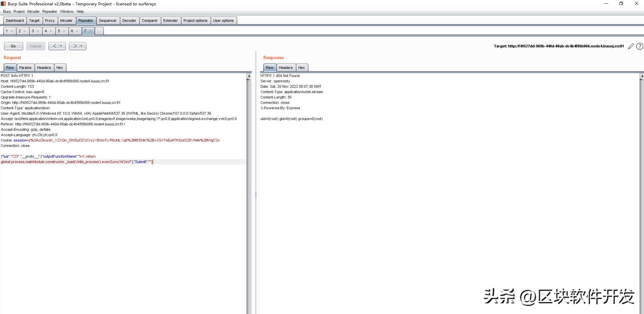Viewport: 644px width, 314px height.
Task: Open the Window menu
Action: point(67,11)
